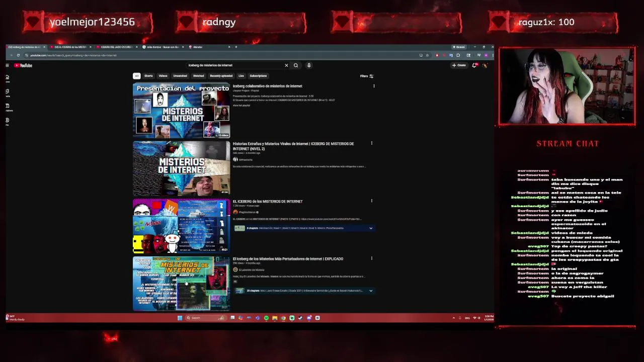Click the Chrome address bar URL

(x=73, y=55)
